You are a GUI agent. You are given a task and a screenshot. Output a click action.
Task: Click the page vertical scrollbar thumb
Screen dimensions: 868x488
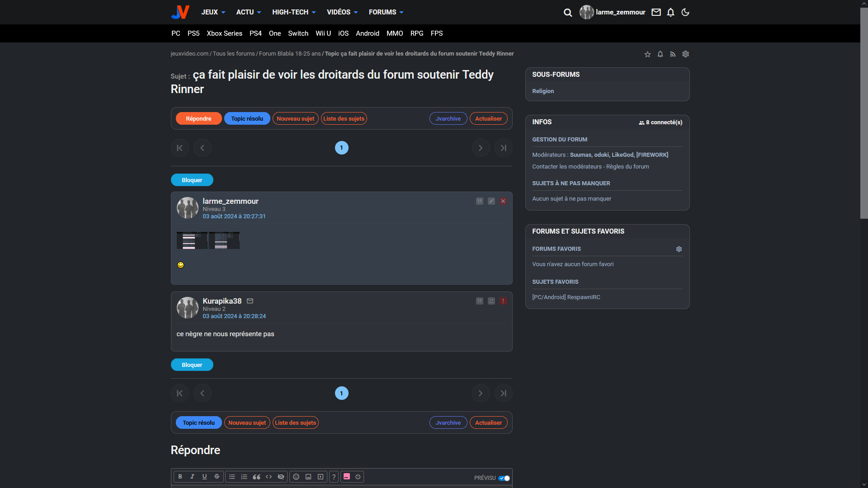tap(863, 113)
